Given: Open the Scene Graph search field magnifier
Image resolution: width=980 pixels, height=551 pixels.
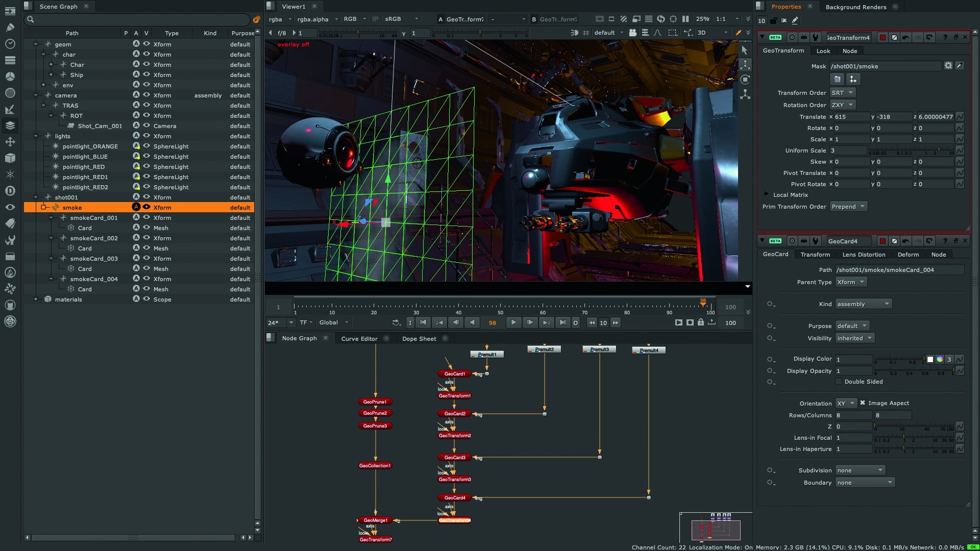Looking at the screenshot, I should [x=30, y=19].
